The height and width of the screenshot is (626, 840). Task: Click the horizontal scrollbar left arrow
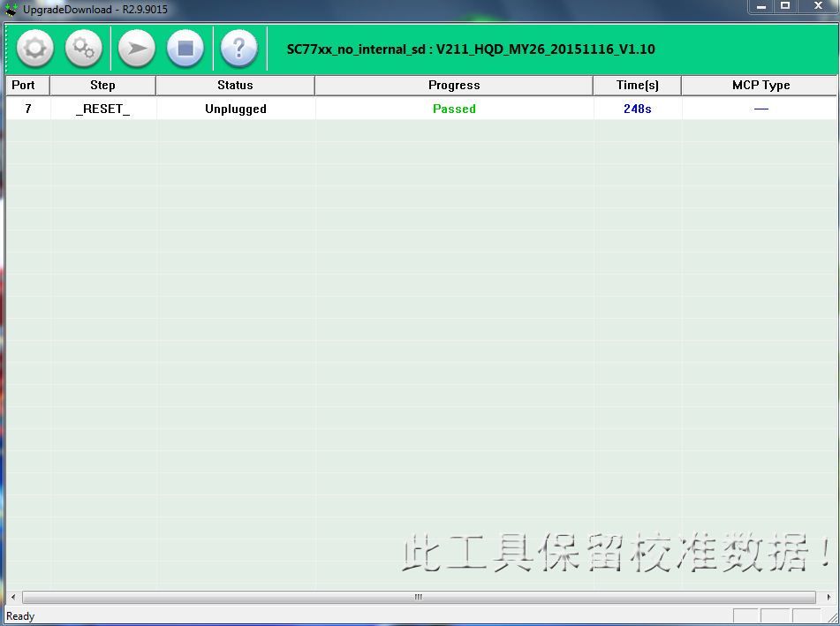12,597
